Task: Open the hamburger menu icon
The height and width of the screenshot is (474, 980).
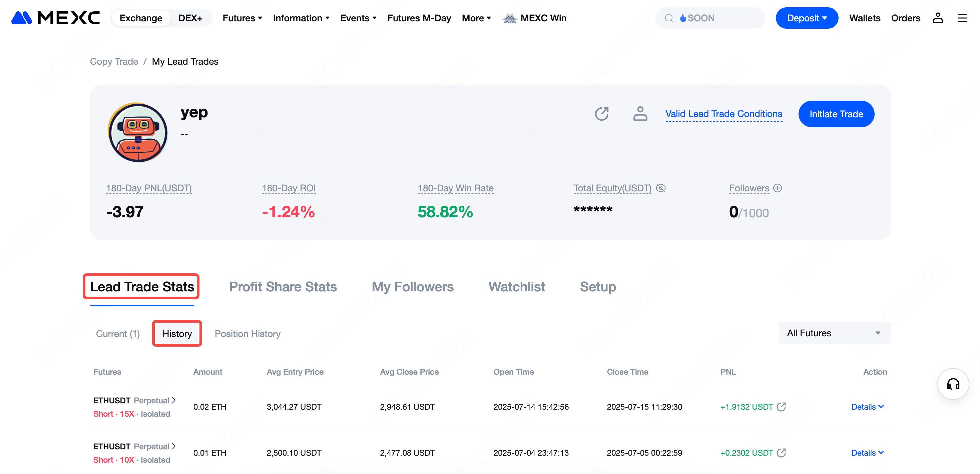Action: click(963, 18)
